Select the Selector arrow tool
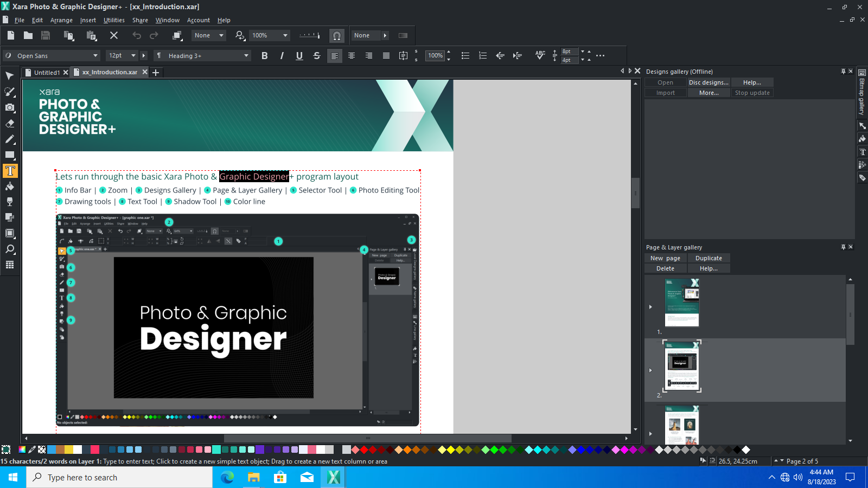The image size is (868, 488). [10, 76]
